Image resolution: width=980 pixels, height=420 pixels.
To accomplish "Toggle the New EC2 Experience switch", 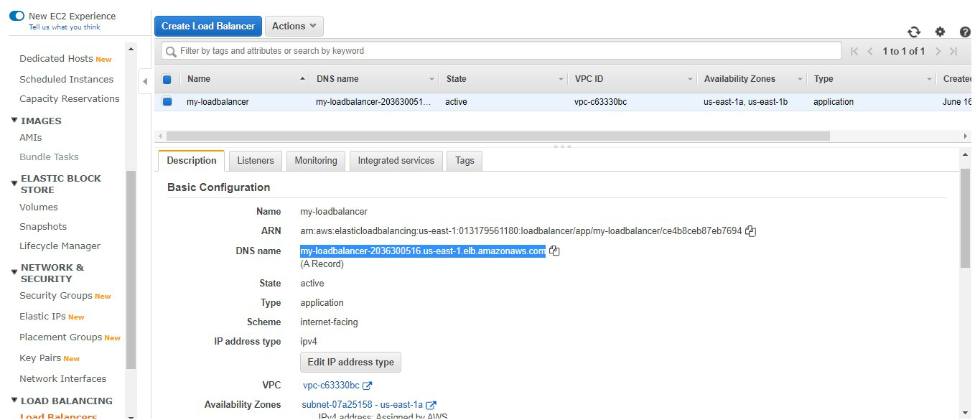I will pos(17,16).
